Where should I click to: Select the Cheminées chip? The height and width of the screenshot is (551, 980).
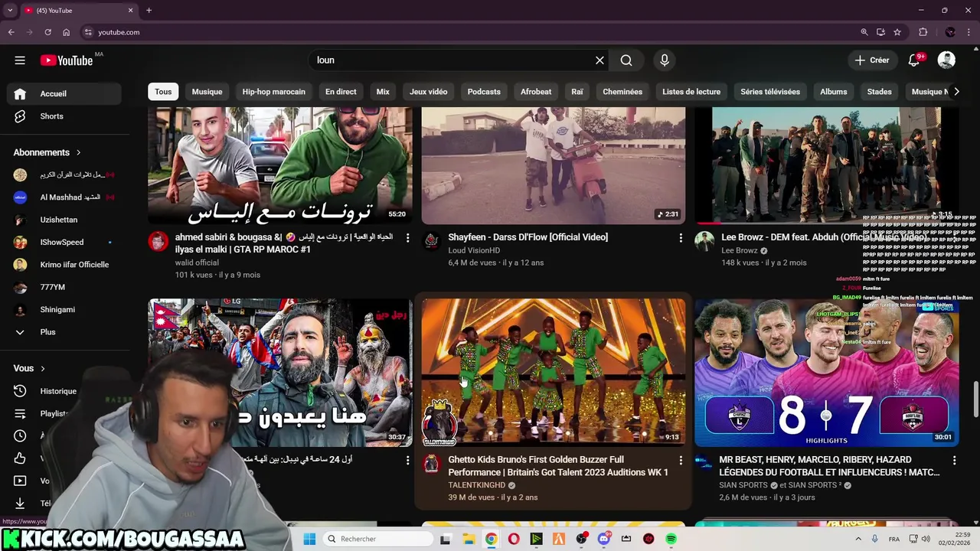pyautogui.click(x=622, y=92)
